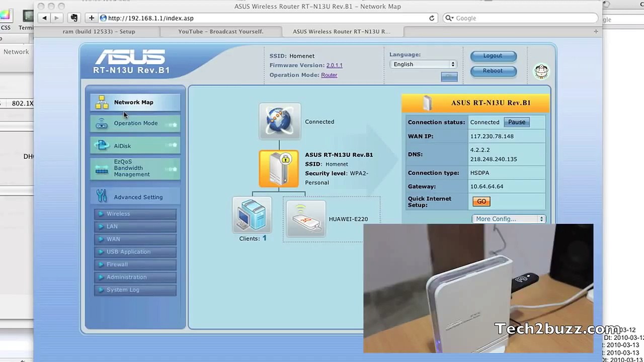The height and width of the screenshot is (362, 644).
Task: Click the Router operation mode link
Action: click(329, 75)
